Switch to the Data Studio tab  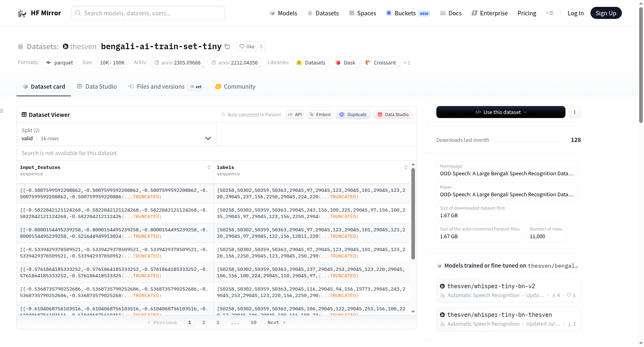(97, 87)
